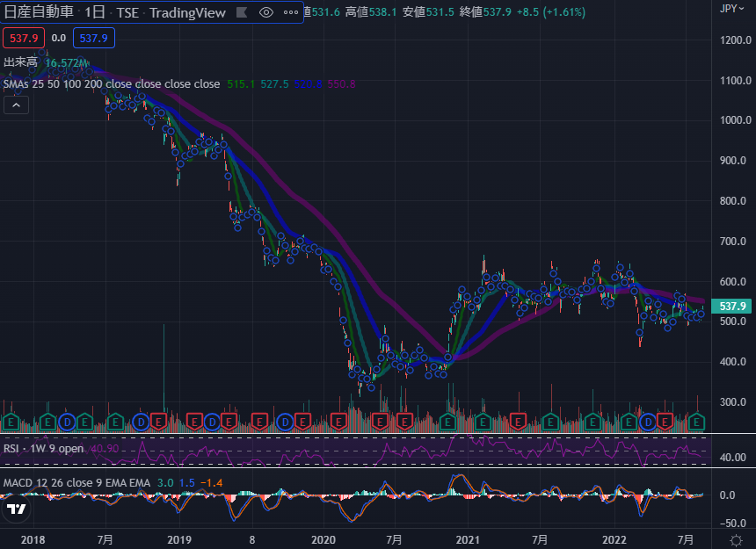Click the 16.572M volume value
Screen dimensions: 756x549
67,63
